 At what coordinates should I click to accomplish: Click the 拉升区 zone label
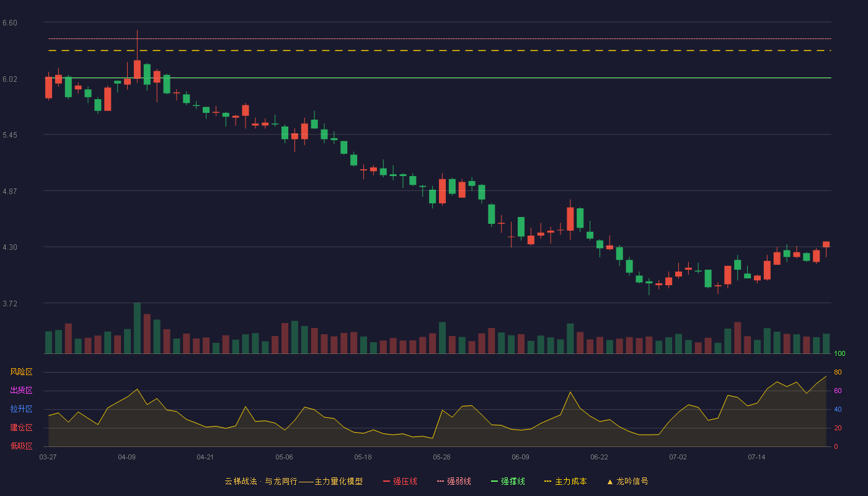point(21,409)
